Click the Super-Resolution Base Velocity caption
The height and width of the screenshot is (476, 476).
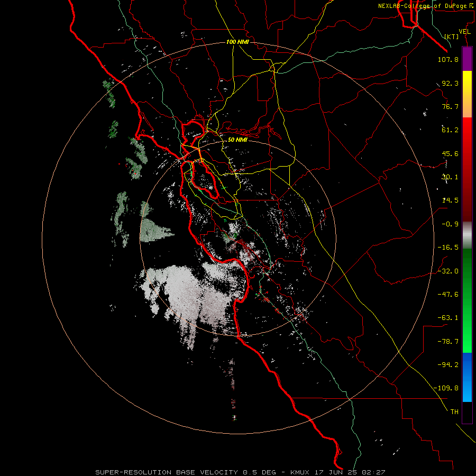click(241, 472)
